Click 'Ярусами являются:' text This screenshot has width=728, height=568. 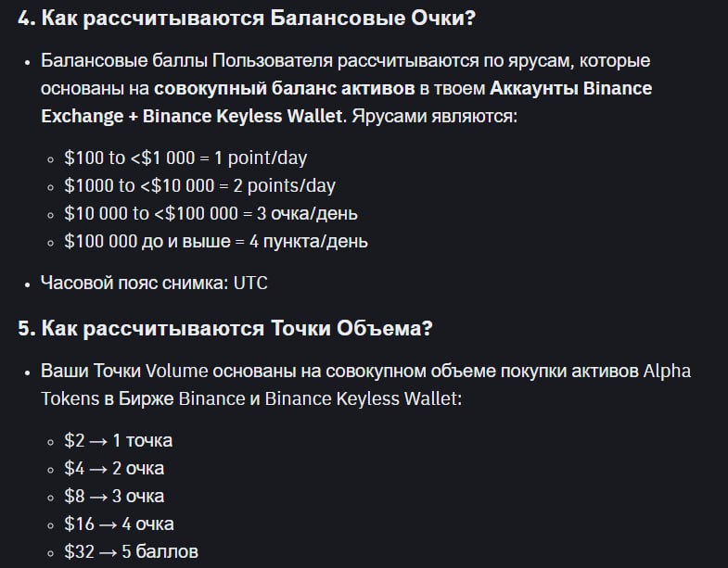click(434, 116)
